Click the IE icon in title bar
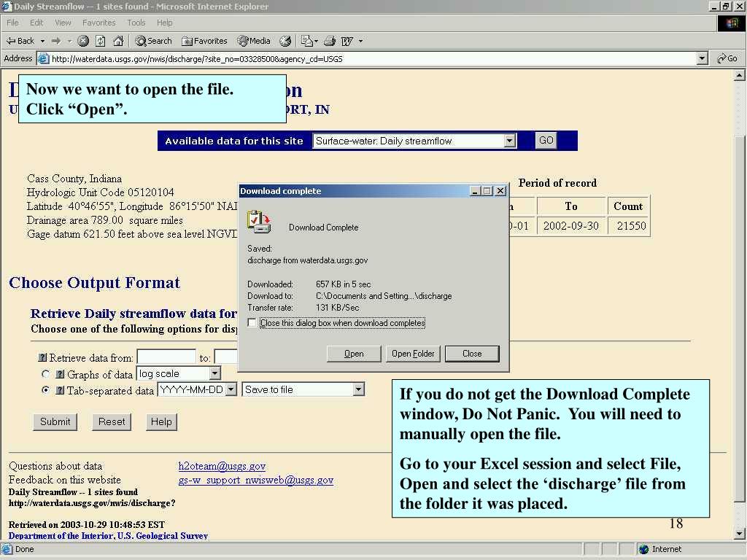The width and height of the screenshot is (747, 560). tap(6, 6)
